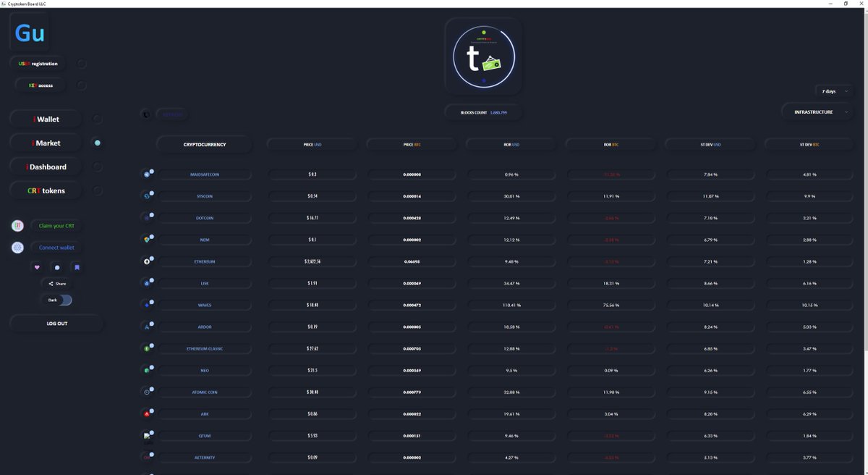Sort by ROR USD column header
Image resolution: width=868 pixels, height=475 pixels.
pos(511,145)
